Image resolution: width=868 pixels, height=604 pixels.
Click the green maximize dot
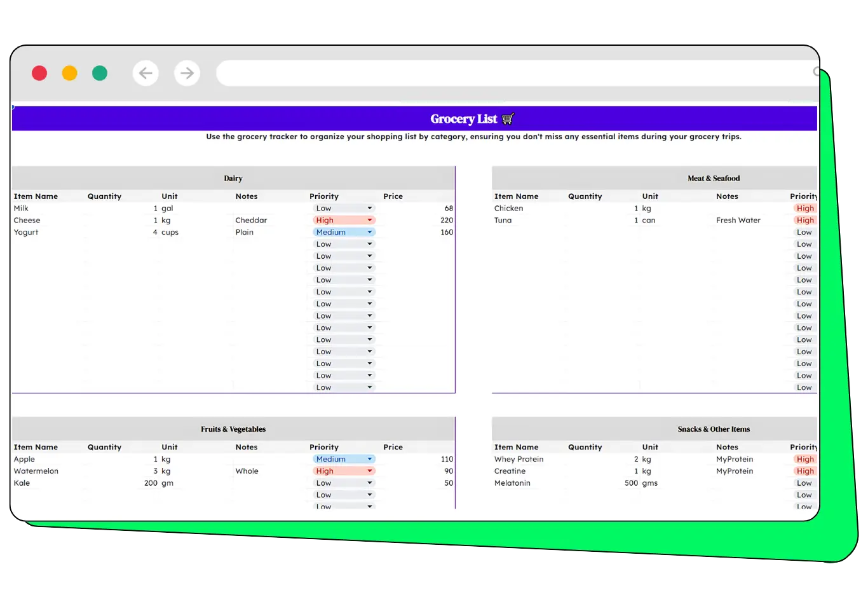(x=100, y=73)
